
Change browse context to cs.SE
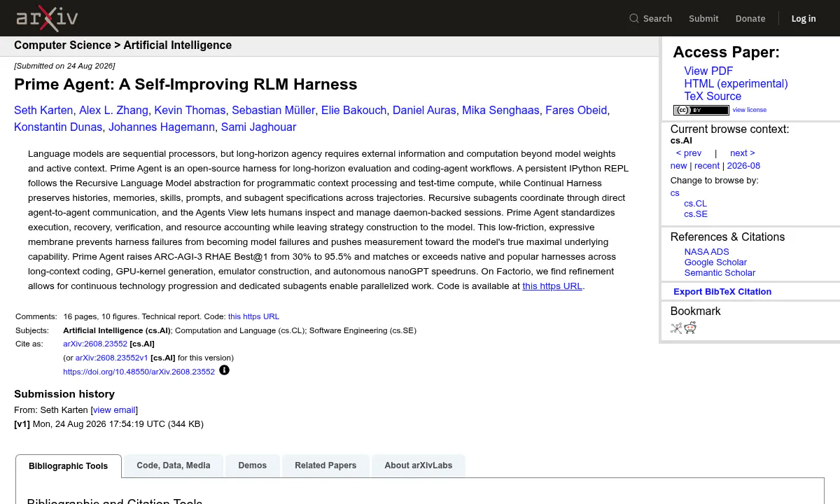(696, 214)
